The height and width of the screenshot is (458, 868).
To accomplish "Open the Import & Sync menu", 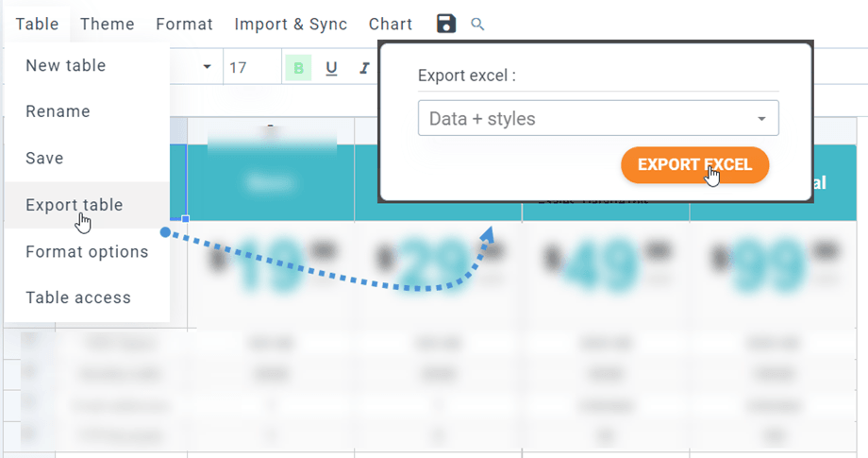I will pyautogui.click(x=291, y=24).
